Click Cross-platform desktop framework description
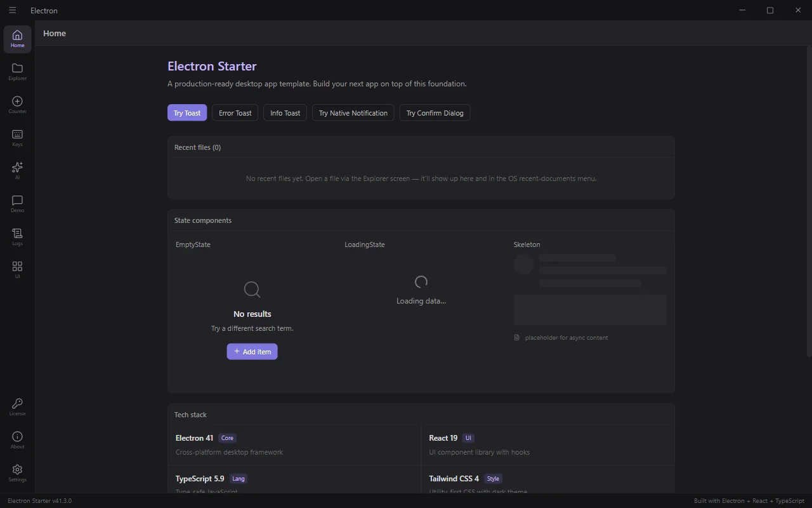 click(x=230, y=452)
